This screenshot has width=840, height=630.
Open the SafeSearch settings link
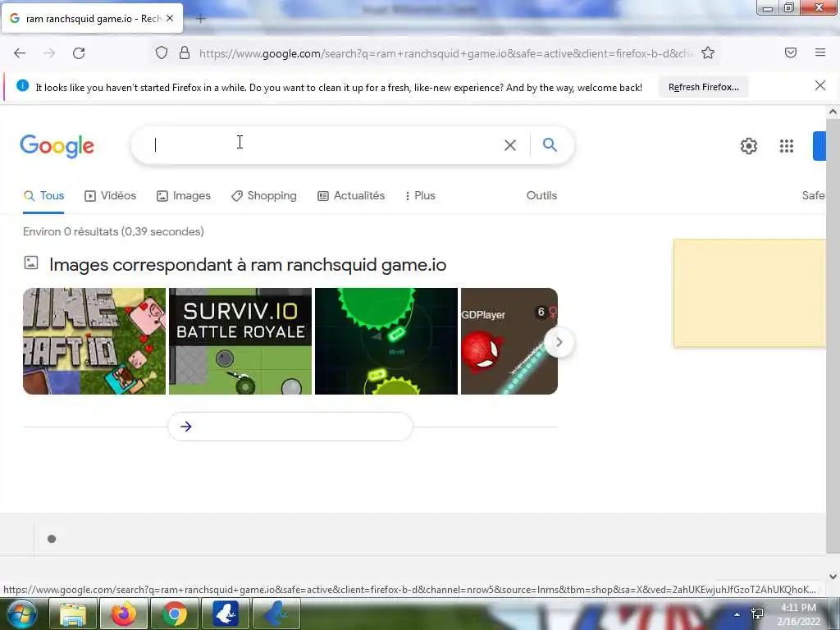(x=813, y=195)
